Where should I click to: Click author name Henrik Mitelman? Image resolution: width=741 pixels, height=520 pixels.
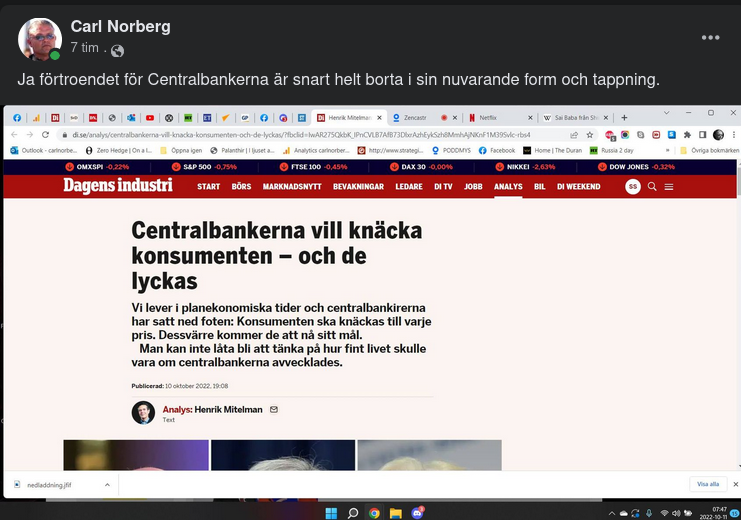(x=228, y=410)
